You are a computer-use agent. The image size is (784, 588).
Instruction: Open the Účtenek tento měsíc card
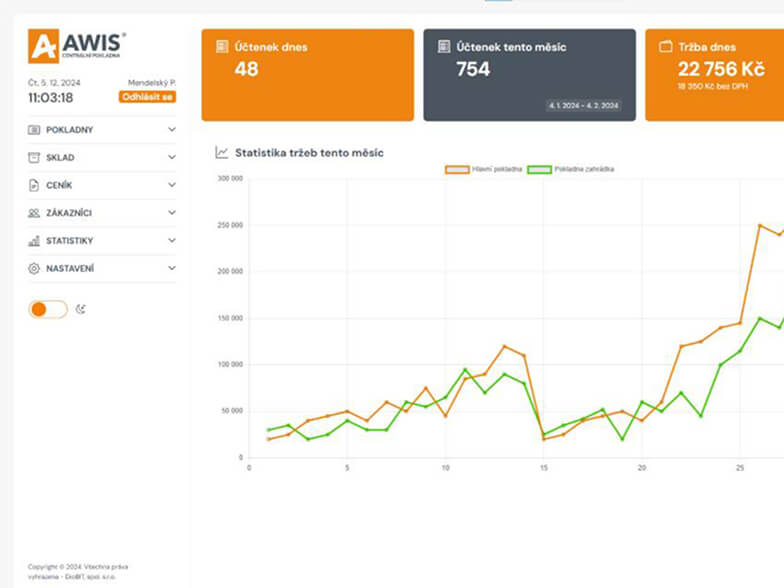[x=529, y=75]
